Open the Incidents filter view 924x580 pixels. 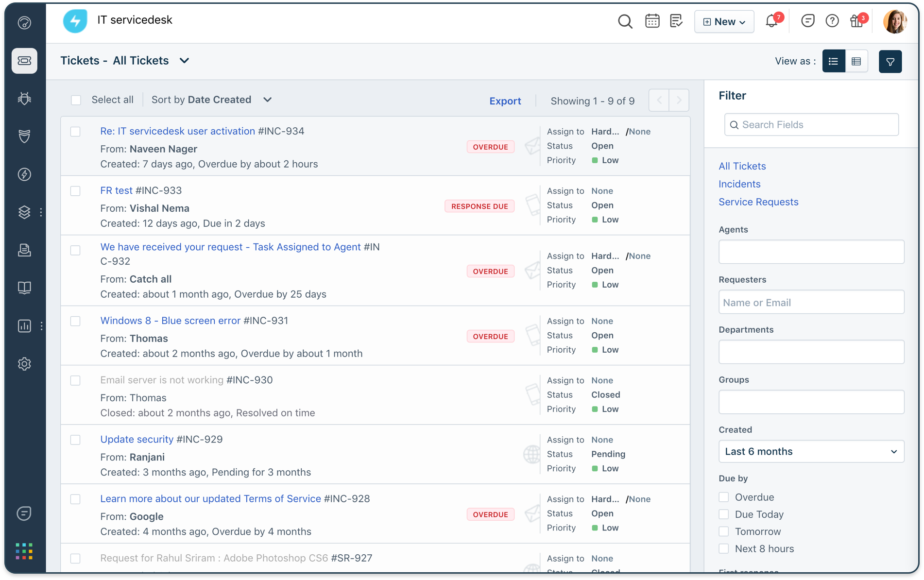739,184
